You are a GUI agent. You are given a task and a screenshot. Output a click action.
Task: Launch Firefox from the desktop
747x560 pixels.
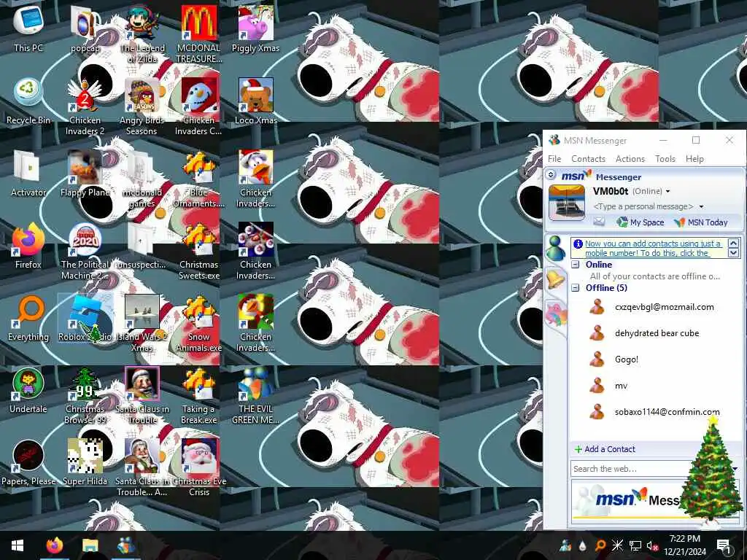click(x=28, y=246)
